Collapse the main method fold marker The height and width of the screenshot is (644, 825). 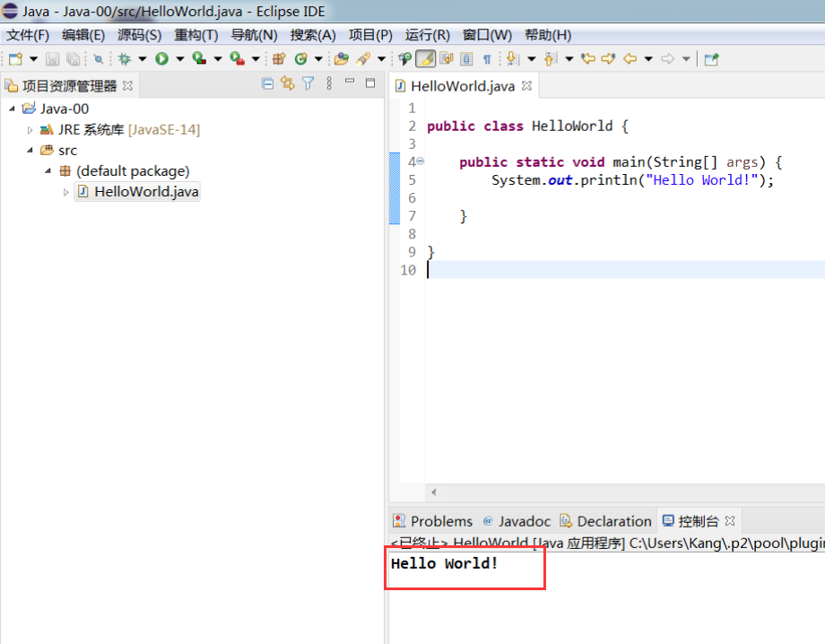(x=421, y=161)
